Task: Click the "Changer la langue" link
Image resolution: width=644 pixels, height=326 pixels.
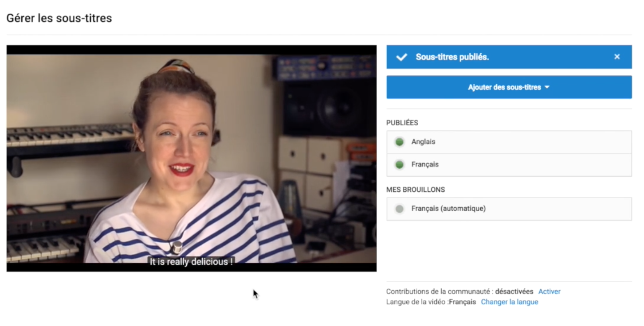Action: coord(509,302)
